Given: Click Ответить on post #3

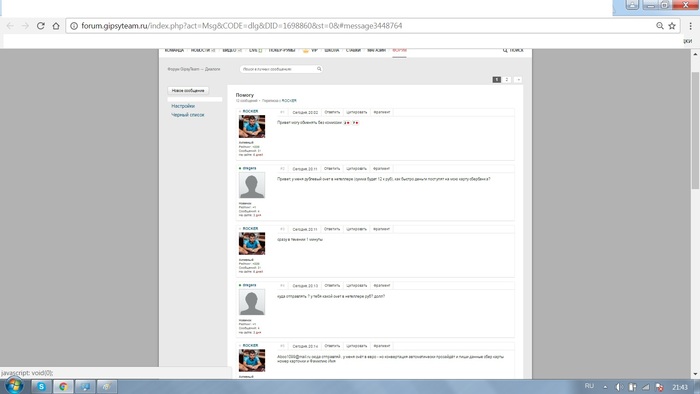Looking at the screenshot, I should pyautogui.click(x=332, y=229).
